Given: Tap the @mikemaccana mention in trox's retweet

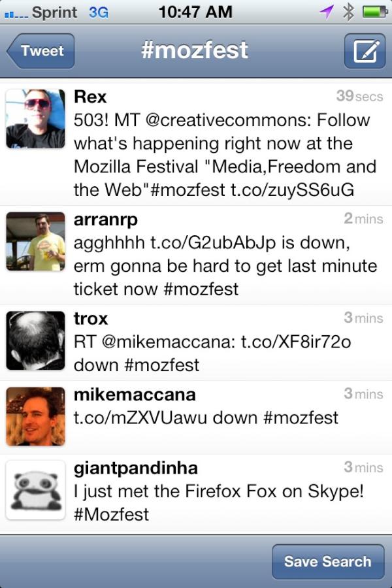Looking at the screenshot, I should pyautogui.click(x=168, y=342).
